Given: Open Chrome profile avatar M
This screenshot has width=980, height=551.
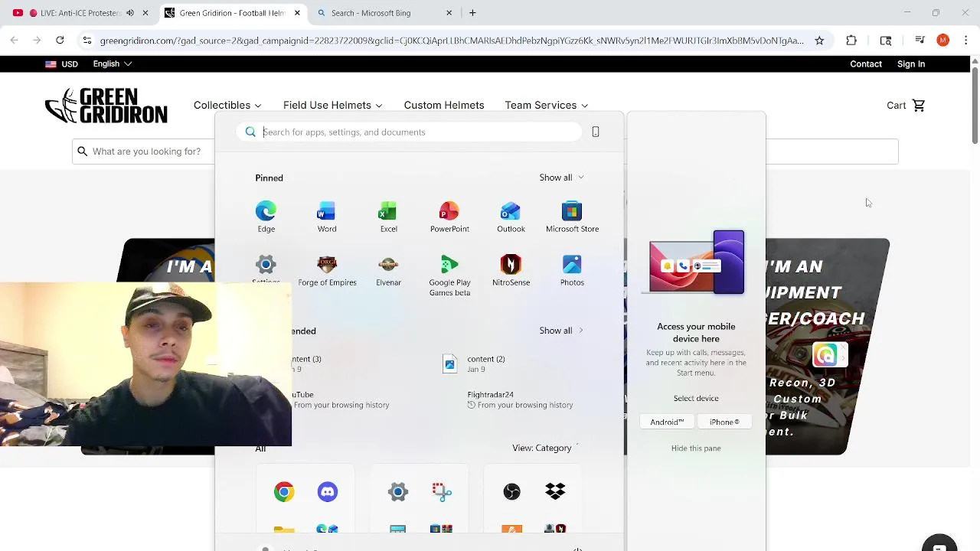Looking at the screenshot, I should pyautogui.click(x=942, y=41).
